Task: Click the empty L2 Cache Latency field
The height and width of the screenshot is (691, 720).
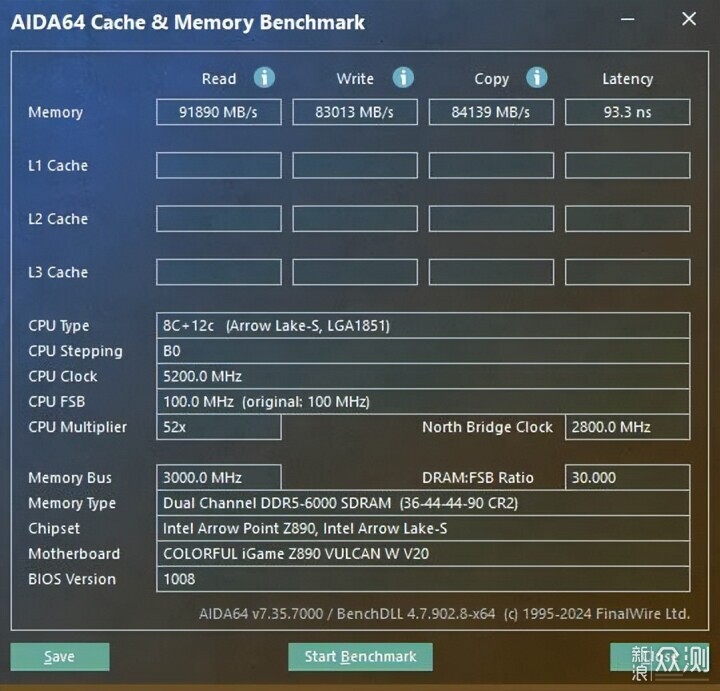Action: (x=627, y=219)
